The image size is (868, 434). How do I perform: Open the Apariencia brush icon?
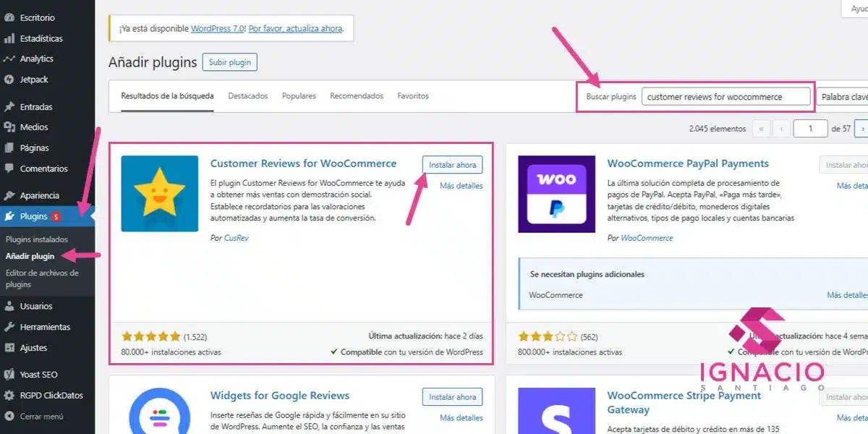pos(9,195)
